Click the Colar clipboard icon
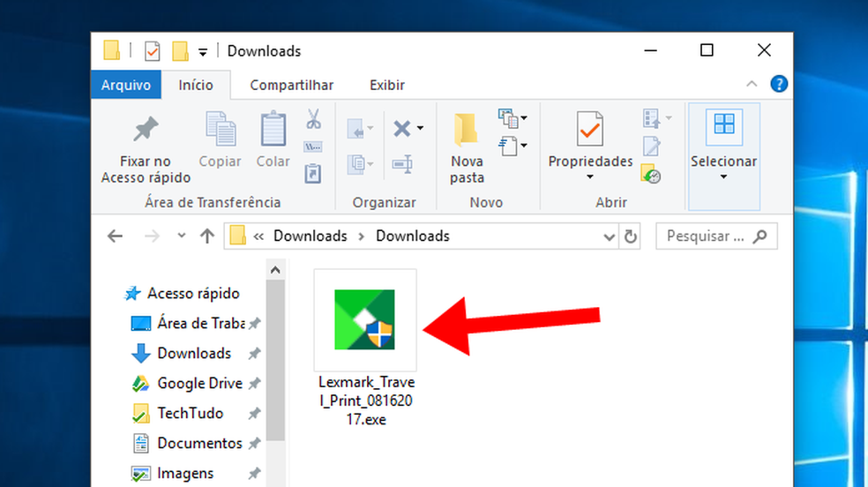868x487 pixels. [273, 131]
